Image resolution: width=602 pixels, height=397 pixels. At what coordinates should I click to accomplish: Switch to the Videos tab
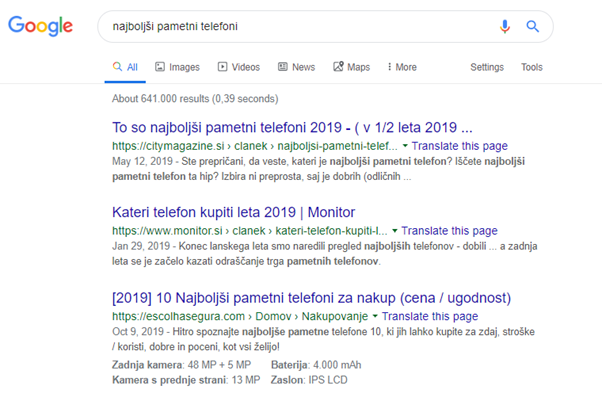(239, 67)
